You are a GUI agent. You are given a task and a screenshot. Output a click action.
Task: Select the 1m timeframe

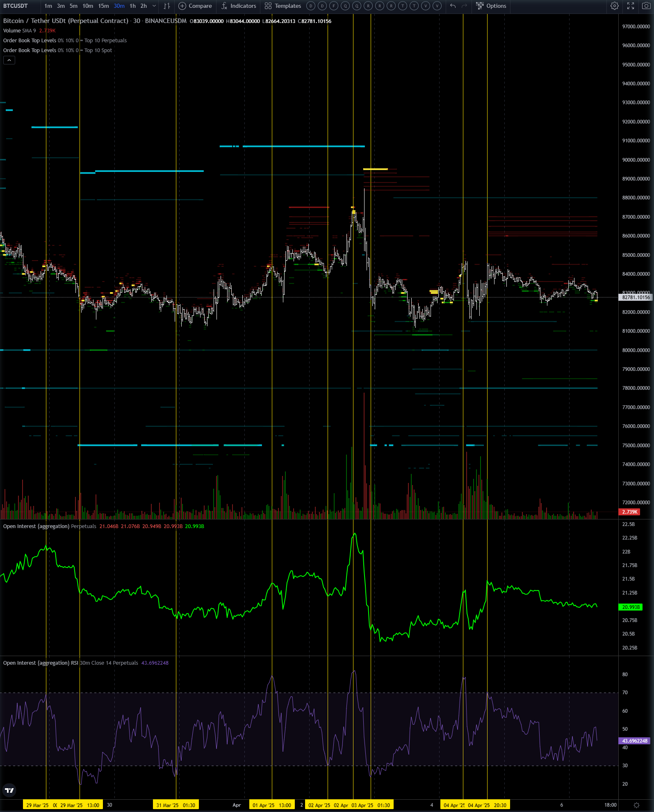(x=48, y=6)
